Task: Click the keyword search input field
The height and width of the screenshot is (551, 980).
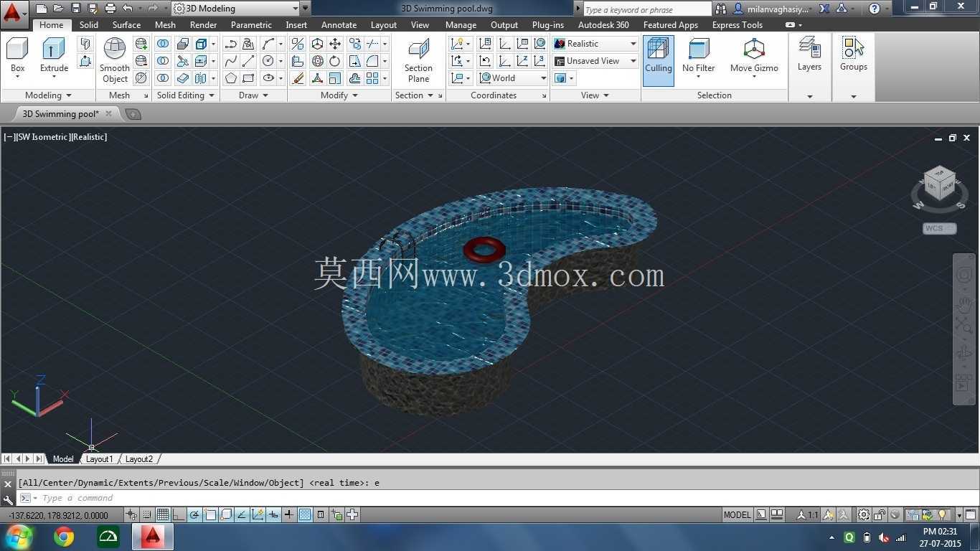Action: coord(646,9)
